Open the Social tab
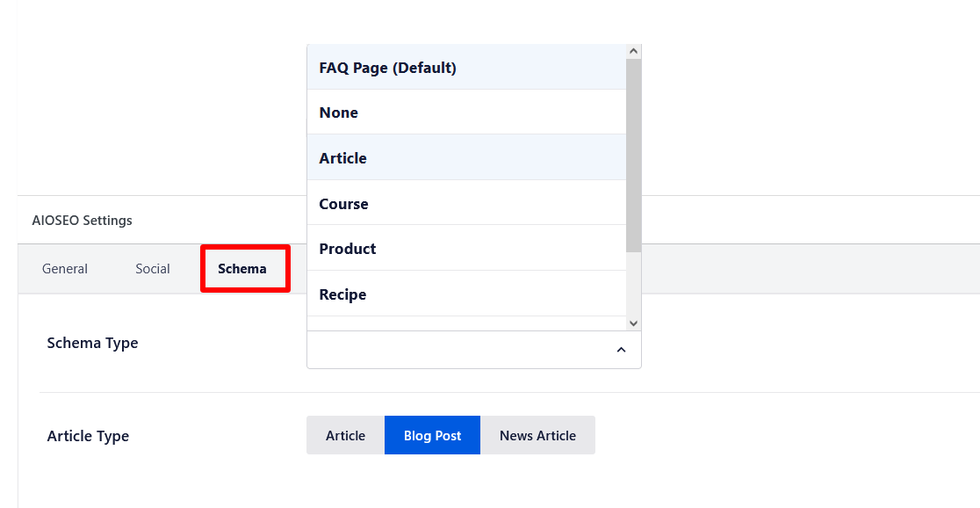The height and width of the screenshot is (508, 980). coord(153,269)
